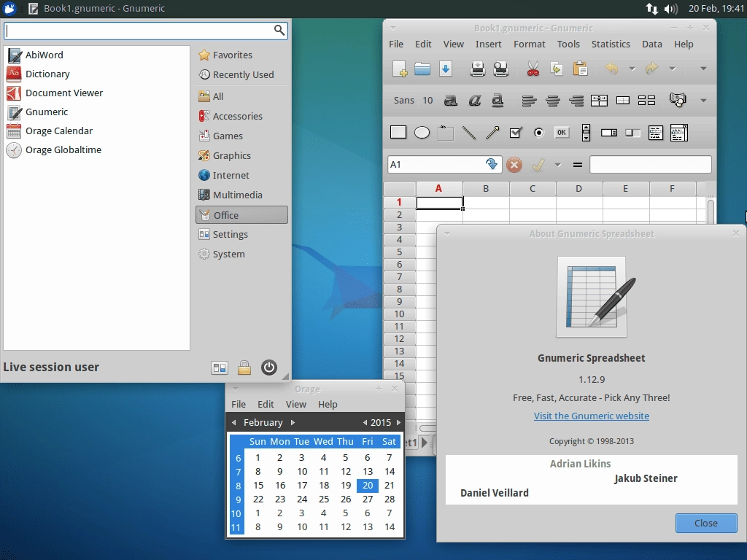Open format toolbar overflow arrow
The image size is (747, 560).
tap(703, 101)
